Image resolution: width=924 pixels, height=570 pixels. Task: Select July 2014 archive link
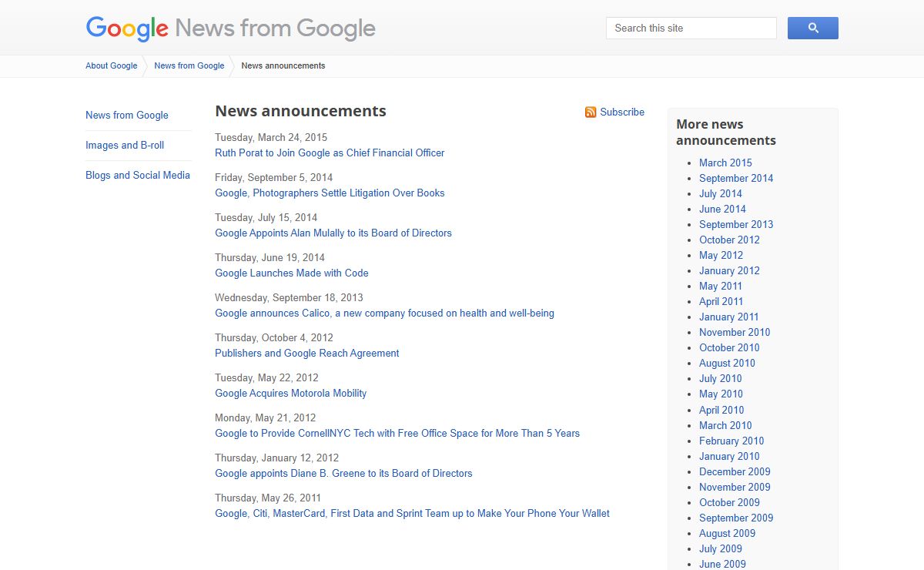(x=721, y=193)
